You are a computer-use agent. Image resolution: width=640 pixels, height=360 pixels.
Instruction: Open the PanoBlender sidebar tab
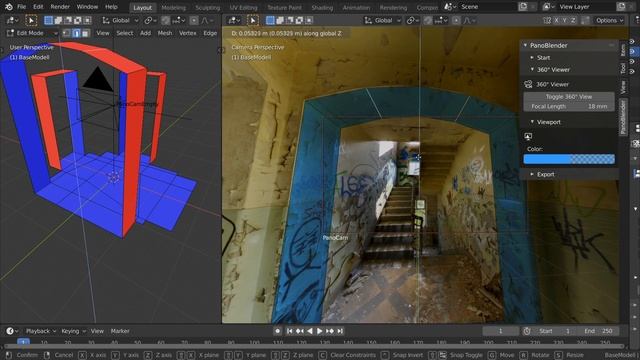pyautogui.click(x=623, y=118)
